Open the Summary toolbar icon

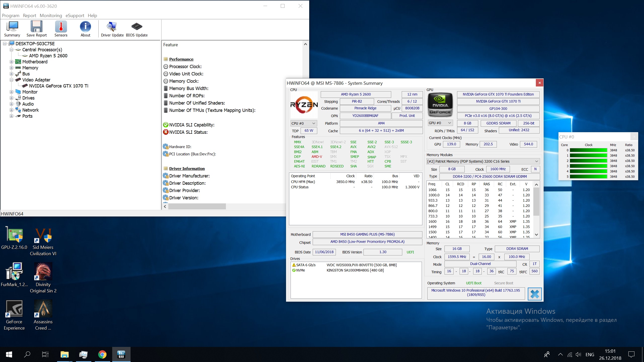point(12,29)
